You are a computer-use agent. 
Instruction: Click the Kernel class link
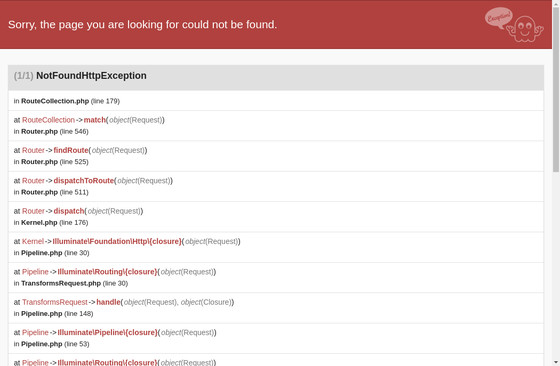click(33, 241)
